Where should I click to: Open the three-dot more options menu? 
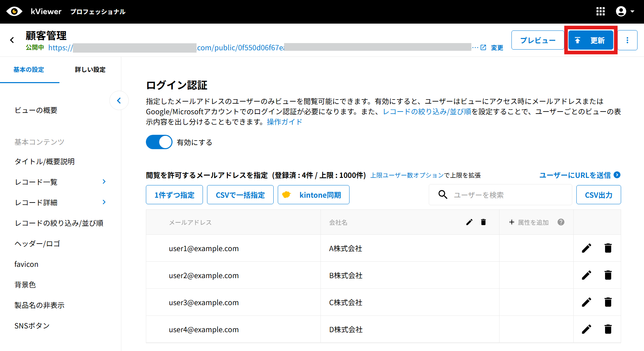(x=627, y=40)
